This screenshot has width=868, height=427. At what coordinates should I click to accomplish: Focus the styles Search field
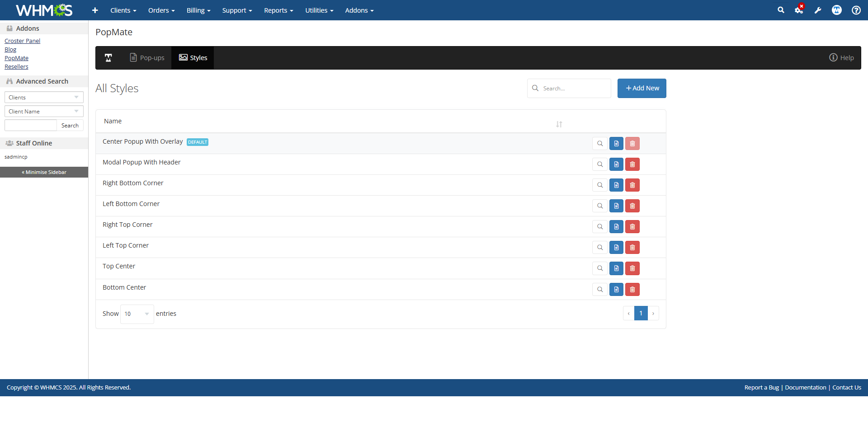[569, 88]
